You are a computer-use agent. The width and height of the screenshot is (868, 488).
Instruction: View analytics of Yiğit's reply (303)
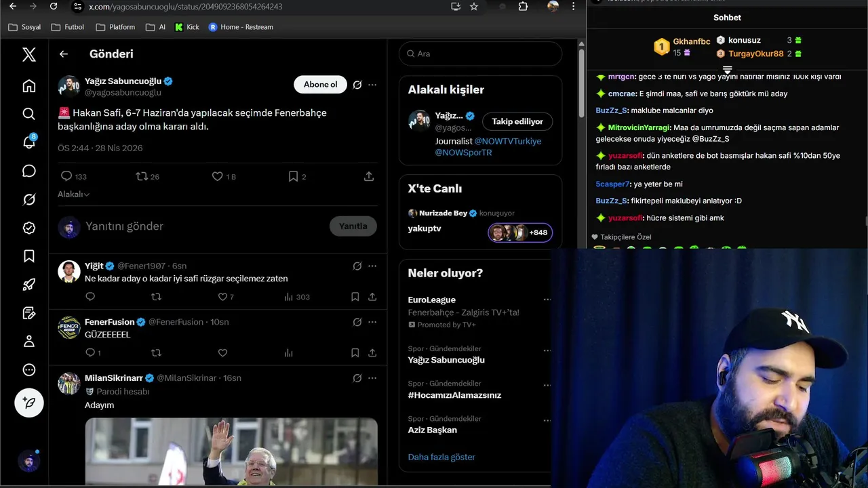click(x=297, y=297)
